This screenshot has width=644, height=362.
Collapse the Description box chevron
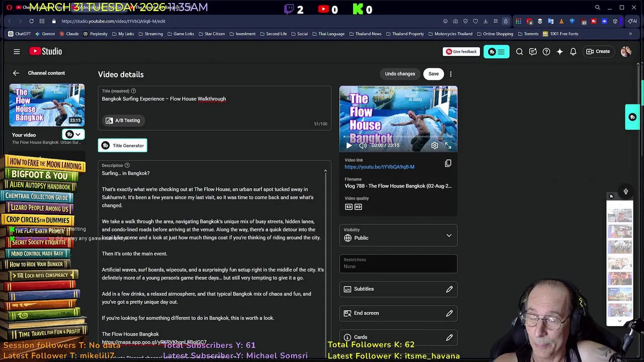[325, 171]
